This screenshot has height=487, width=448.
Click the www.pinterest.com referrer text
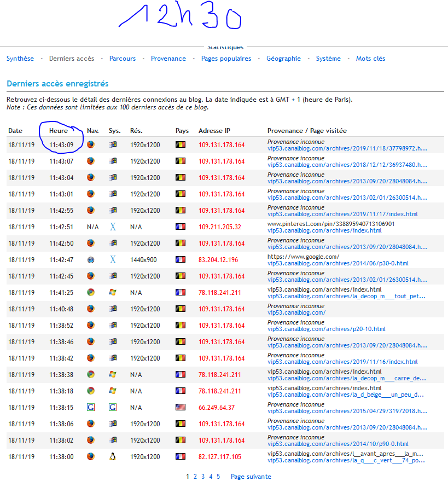pos(331,224)
